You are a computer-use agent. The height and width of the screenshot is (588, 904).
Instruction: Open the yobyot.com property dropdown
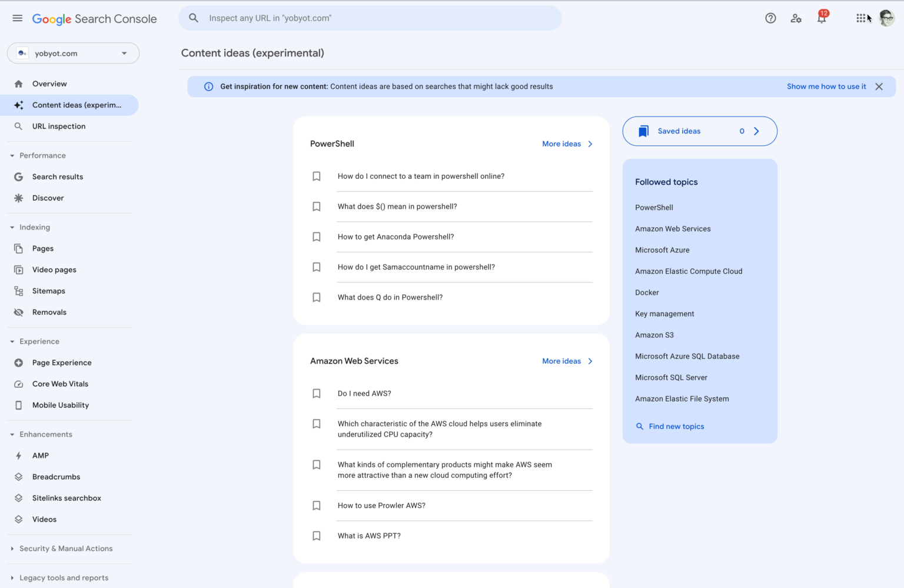click(73, 53)
